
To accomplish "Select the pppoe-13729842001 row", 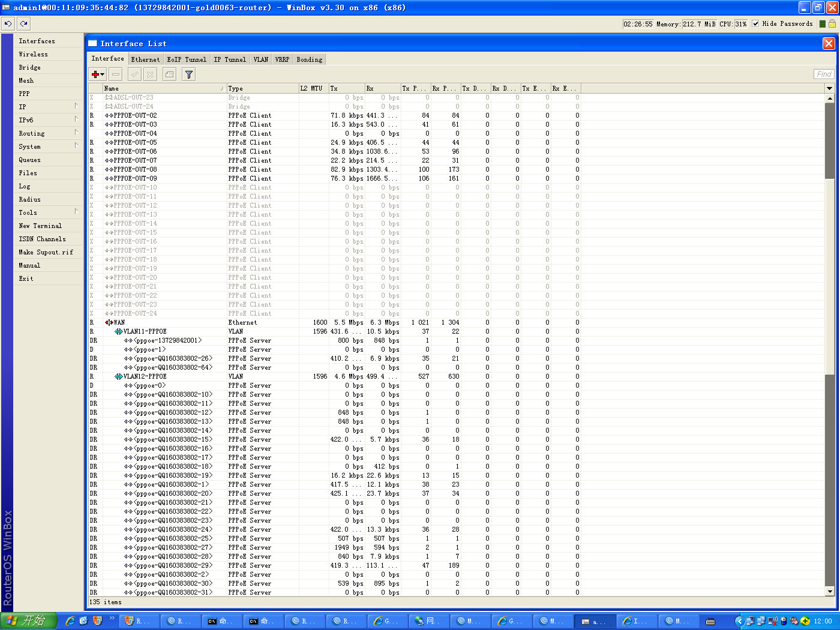I will pyautogui.click(x=335, y=341).
